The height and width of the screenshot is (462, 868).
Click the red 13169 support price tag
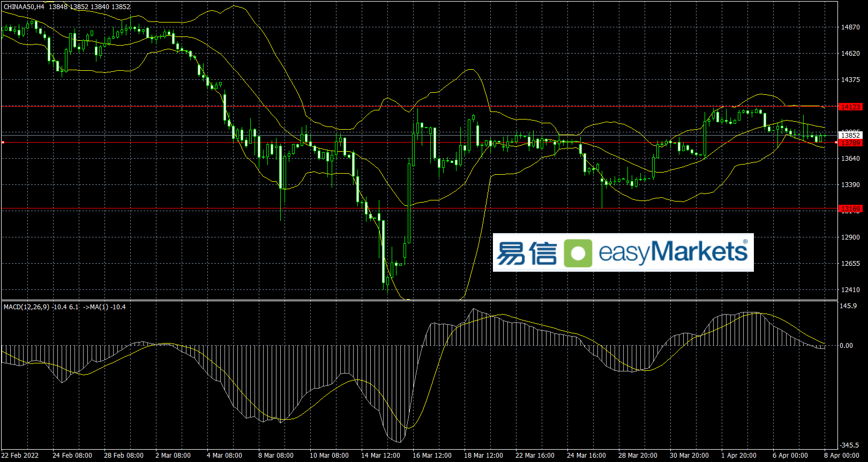850,209
